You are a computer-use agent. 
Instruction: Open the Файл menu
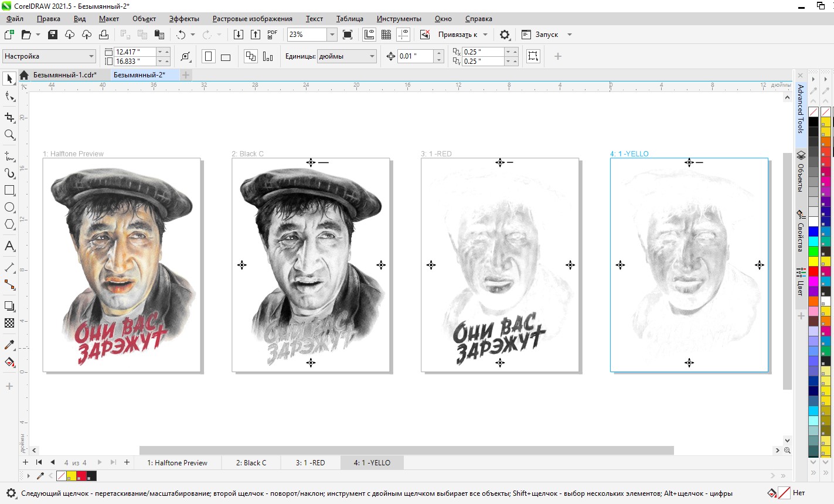[x=15, y=19]
